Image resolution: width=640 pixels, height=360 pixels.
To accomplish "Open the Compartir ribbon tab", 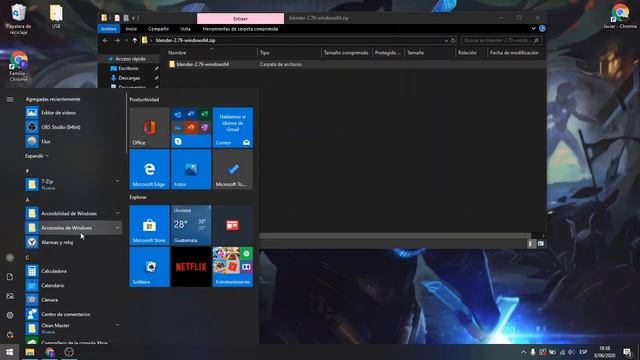I will coord(158,29).
